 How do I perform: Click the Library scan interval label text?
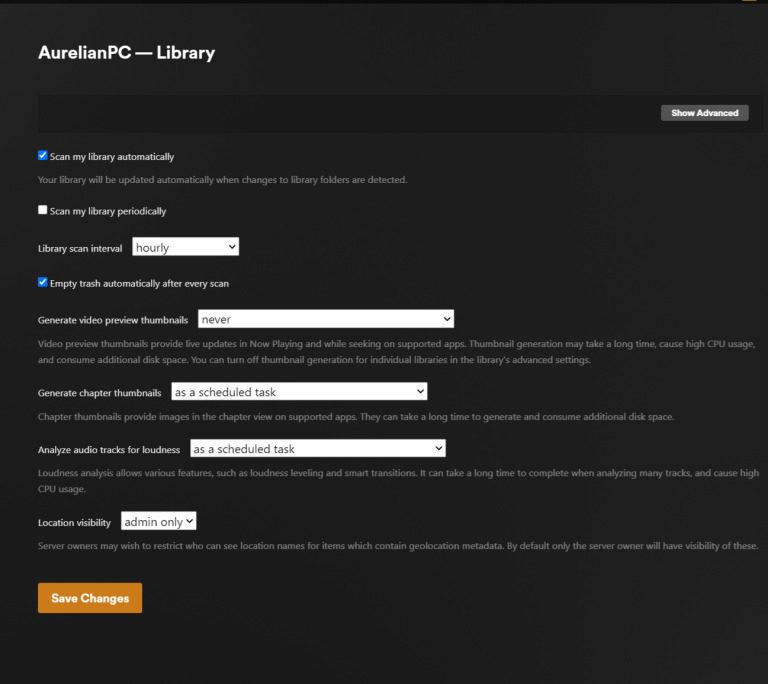(80, 248)
